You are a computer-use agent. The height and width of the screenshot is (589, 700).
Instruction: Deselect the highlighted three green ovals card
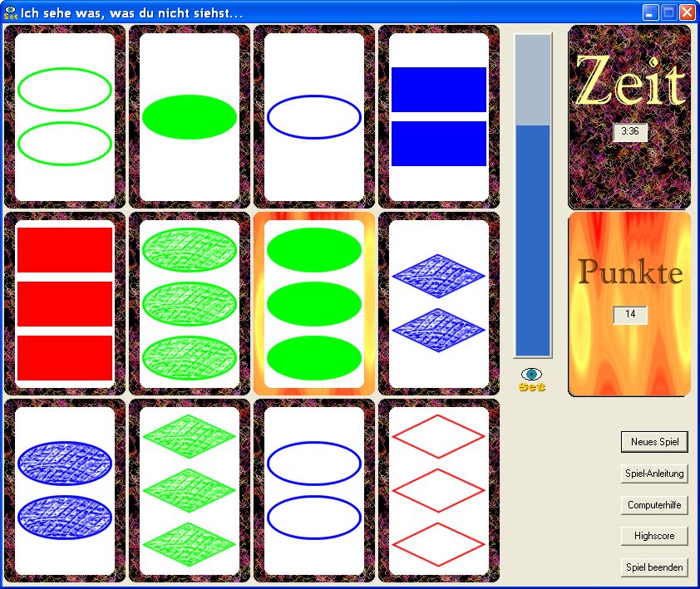[x=314, y=303]
